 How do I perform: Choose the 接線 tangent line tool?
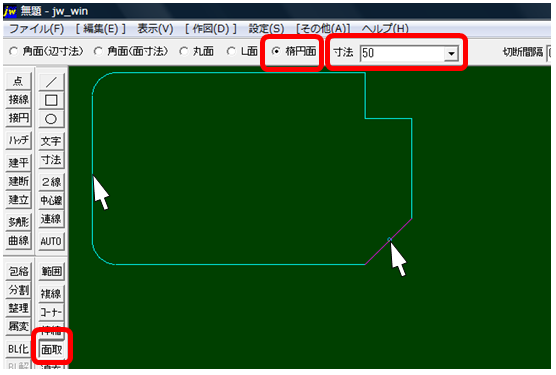[x=18, y=100]
